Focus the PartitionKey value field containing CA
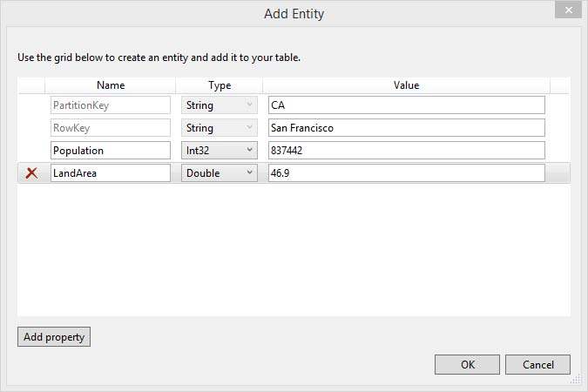588x392 pixels. point(406,105)
